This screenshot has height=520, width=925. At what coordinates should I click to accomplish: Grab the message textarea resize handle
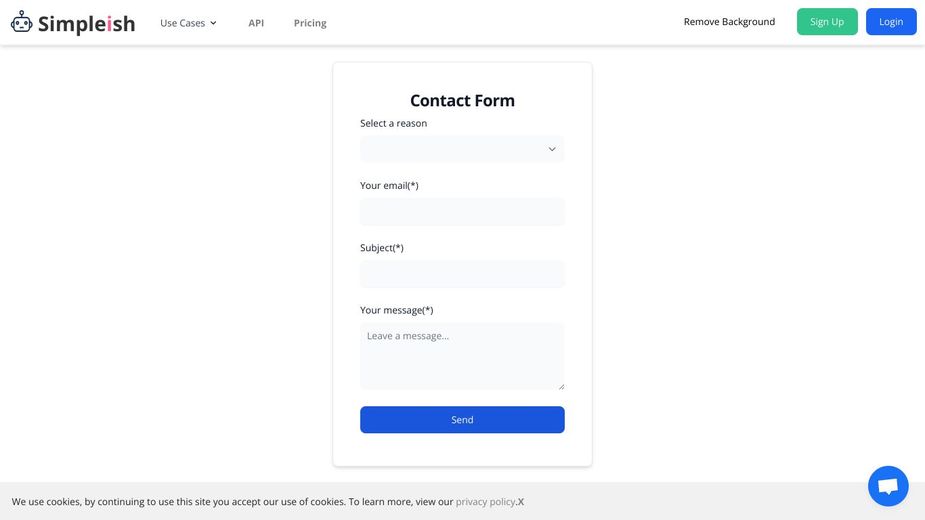tap(561, 387)
